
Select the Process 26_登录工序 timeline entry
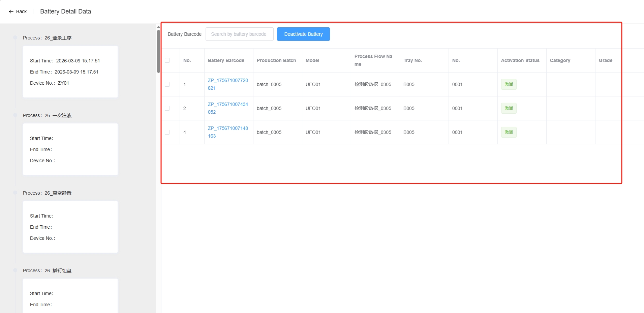(x=47, y=38)
